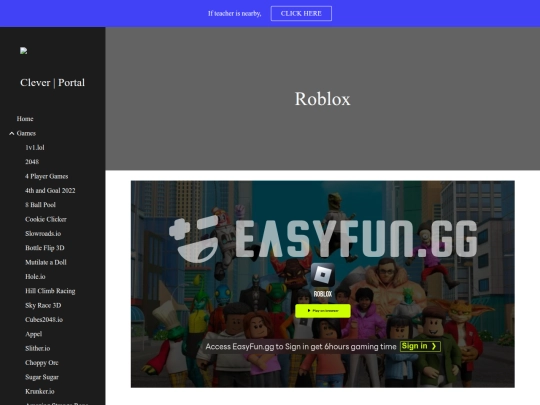Click the Roblox page heading
Screen dimensions: 540x405
(x=322, y=99)
